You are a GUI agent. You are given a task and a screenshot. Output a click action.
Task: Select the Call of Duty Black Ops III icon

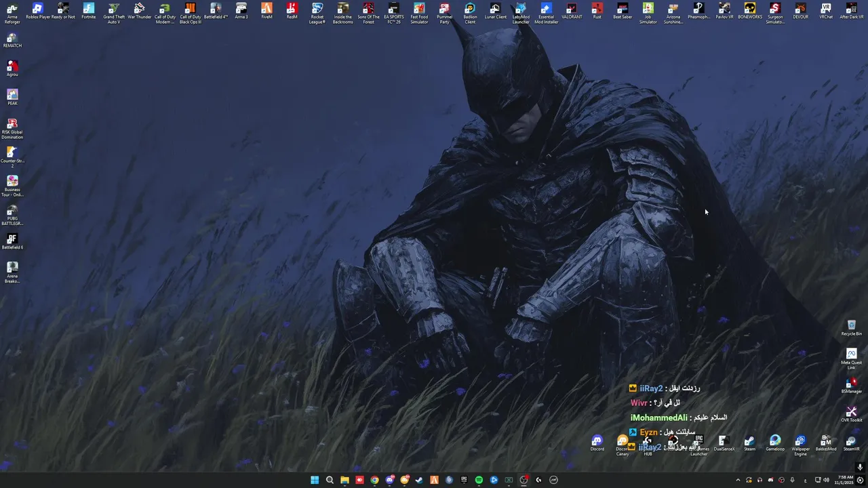coord(191,13)
